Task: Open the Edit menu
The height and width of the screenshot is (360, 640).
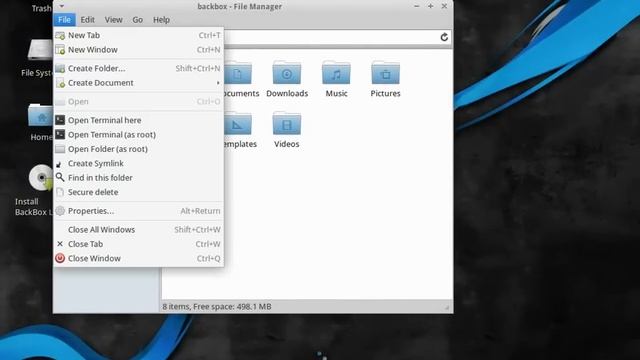Action: (x=87, y=20)
